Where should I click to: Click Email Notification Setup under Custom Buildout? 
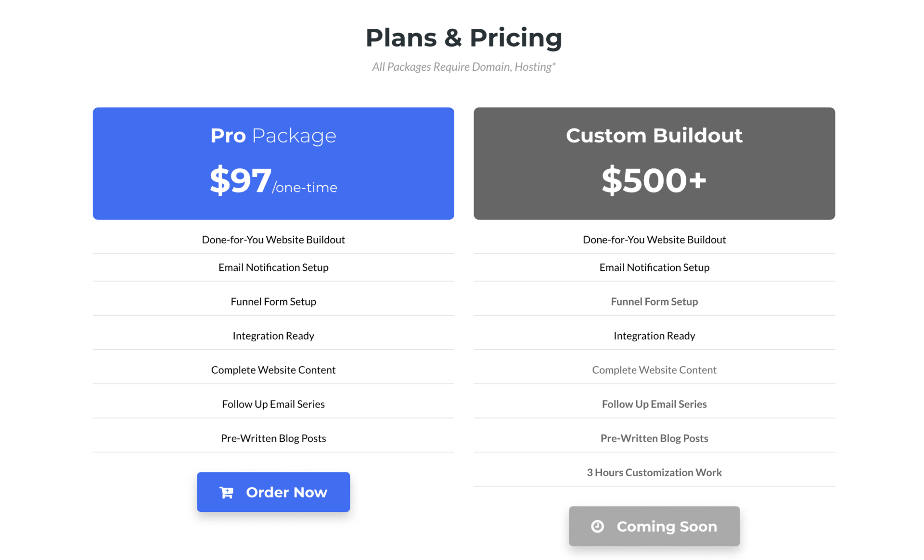pos(654,267)
